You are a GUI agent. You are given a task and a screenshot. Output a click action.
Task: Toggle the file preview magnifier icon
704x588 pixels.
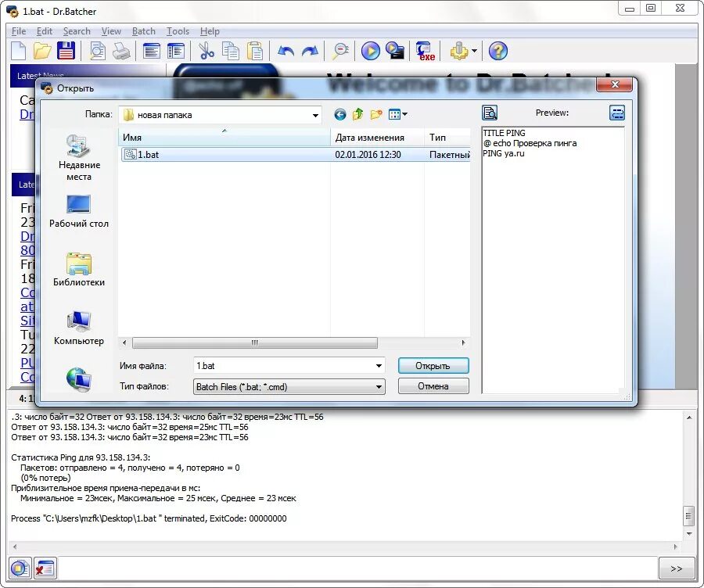coord(490,113)
